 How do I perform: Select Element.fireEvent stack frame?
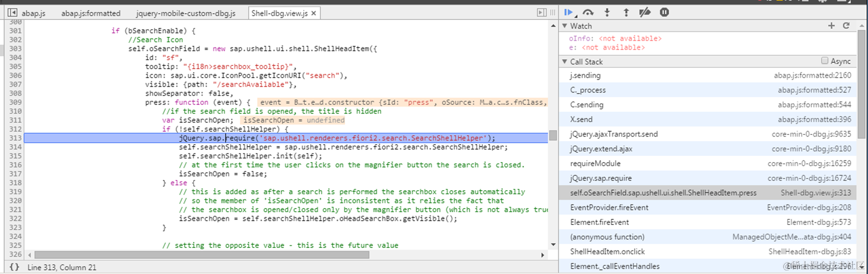[x=707, y=222]
